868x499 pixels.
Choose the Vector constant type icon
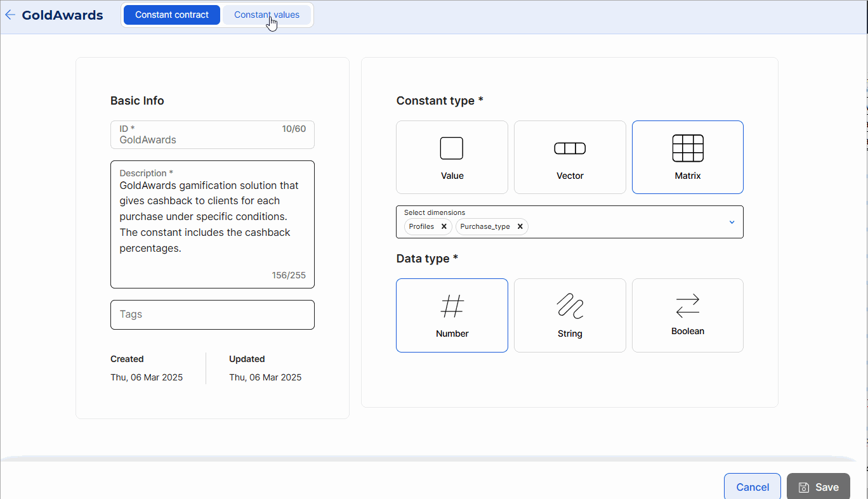(570, 148)
